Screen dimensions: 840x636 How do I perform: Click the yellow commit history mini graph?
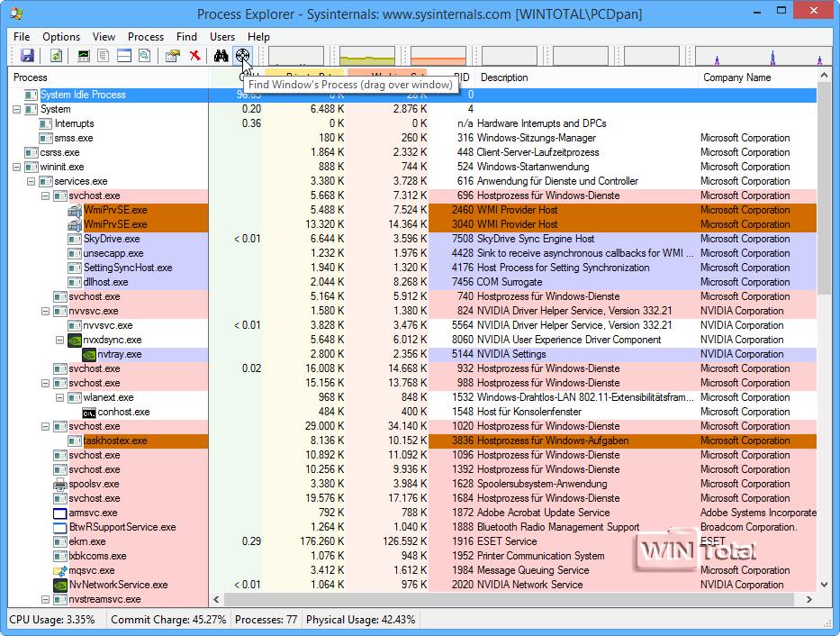click(367, 56)
